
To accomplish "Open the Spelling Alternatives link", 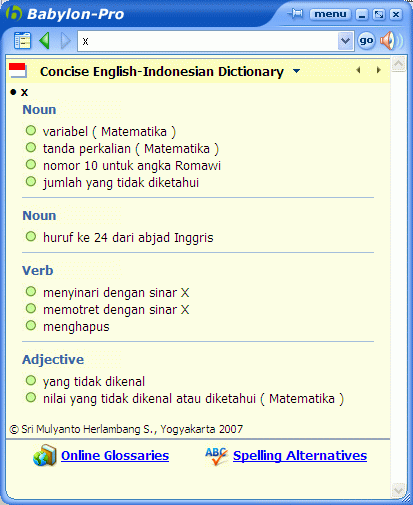I will pyautogui.click(x=300, y=455).
